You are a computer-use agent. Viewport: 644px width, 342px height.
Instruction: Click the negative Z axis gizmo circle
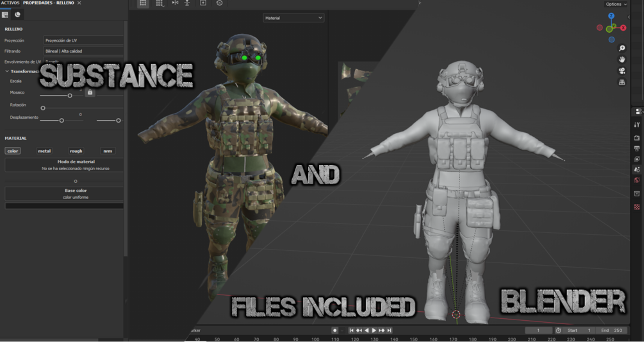(611, 40)
